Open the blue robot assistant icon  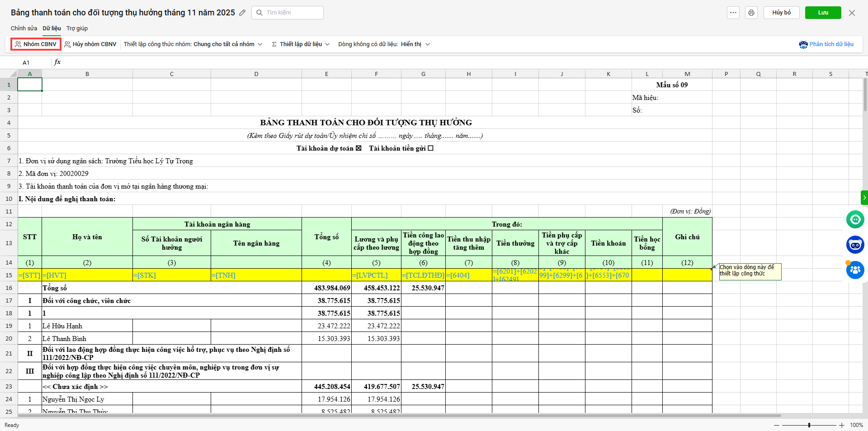coord(855,245)
